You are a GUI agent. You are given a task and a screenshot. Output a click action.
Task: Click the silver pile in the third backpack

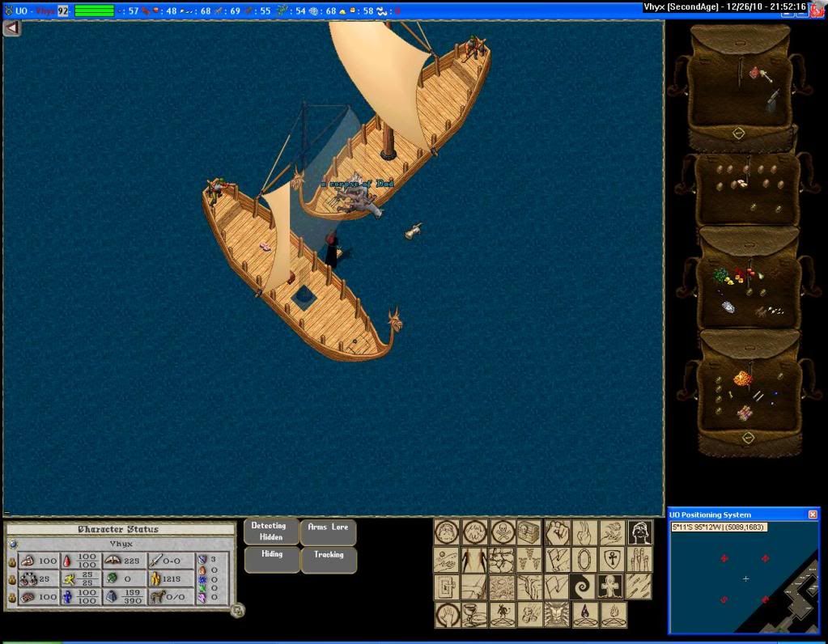(728, 307)
